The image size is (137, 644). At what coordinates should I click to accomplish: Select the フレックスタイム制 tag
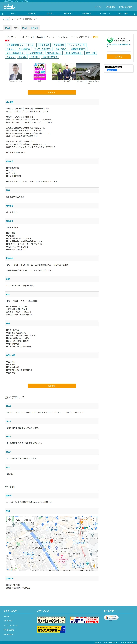tap(77, 45)
